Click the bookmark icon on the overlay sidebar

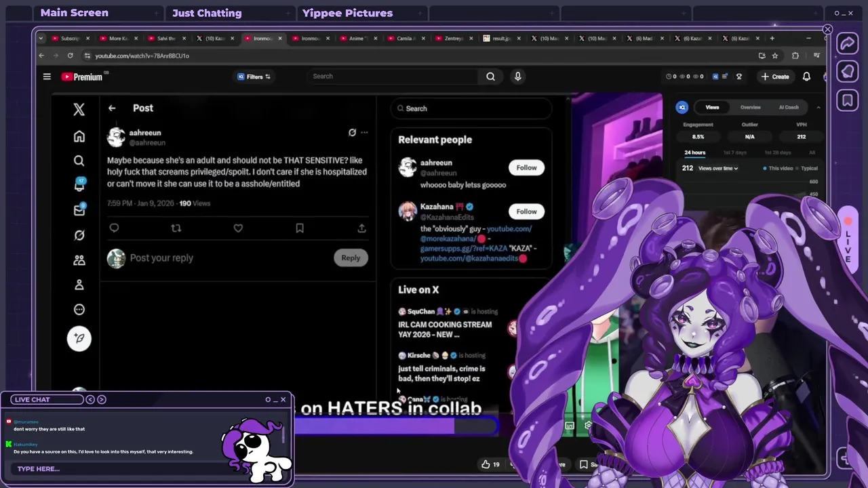(x=847, y=101)
